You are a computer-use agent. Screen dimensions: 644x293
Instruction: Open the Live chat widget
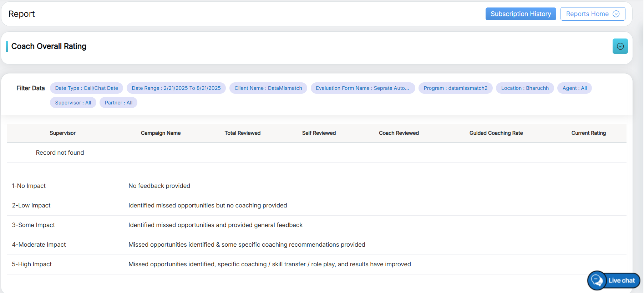pos(614,281)
